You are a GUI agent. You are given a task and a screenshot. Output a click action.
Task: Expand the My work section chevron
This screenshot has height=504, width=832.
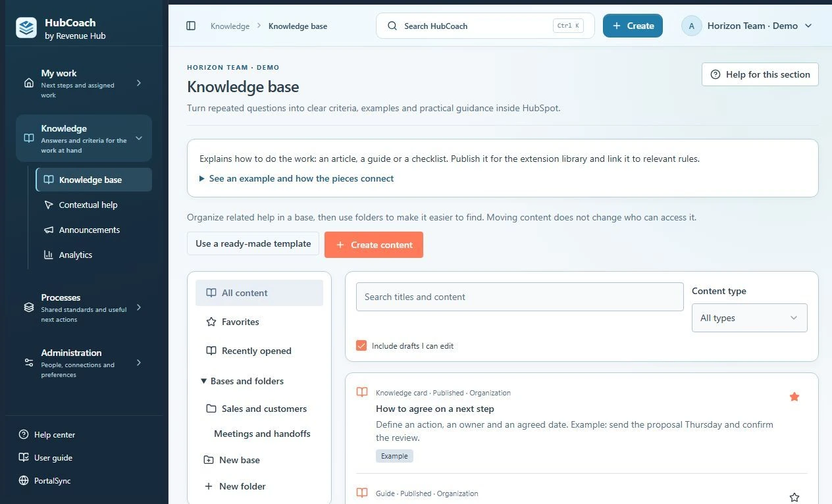pos(139,83)
